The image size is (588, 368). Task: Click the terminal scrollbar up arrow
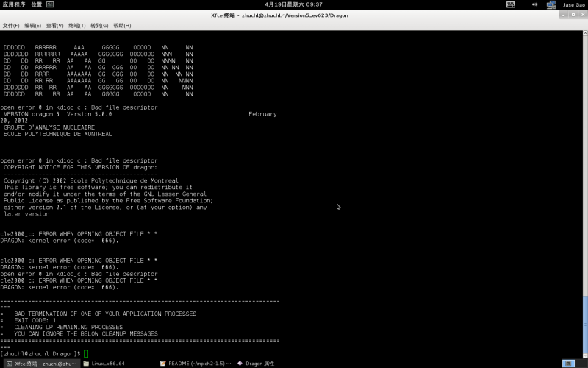coord(585,33)
